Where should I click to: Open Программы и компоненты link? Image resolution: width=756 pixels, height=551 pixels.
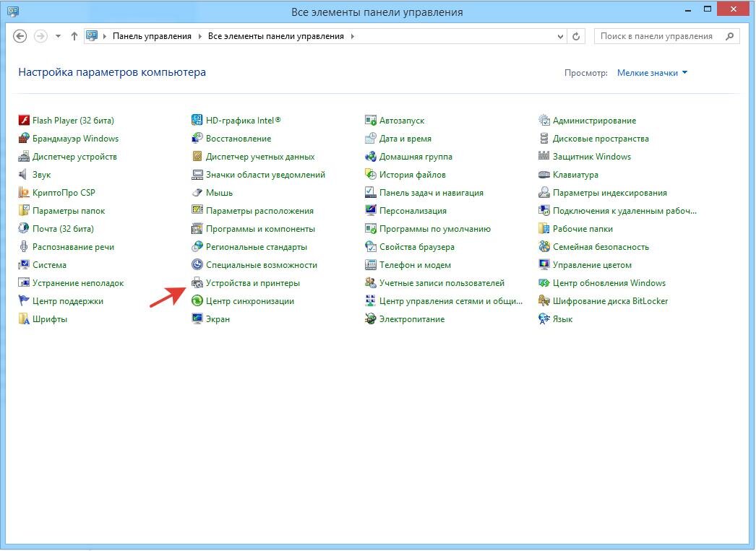coord(260,229)
